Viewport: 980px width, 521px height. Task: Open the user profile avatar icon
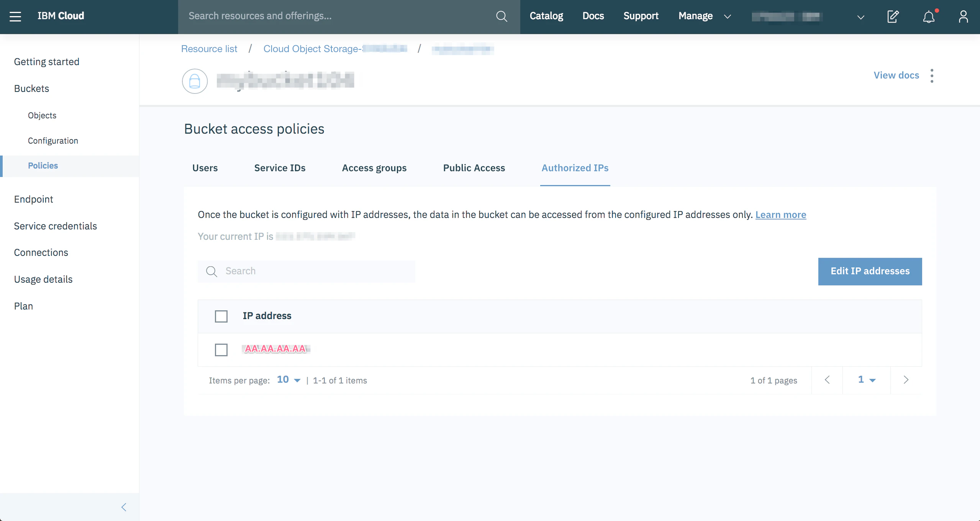(x=963, y=16)
